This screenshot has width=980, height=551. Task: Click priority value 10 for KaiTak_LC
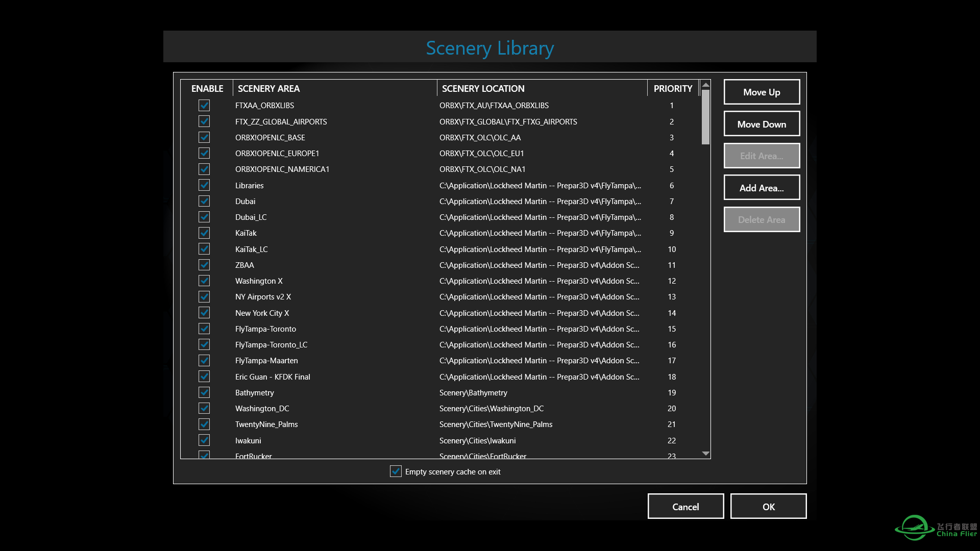pos(672,249)
